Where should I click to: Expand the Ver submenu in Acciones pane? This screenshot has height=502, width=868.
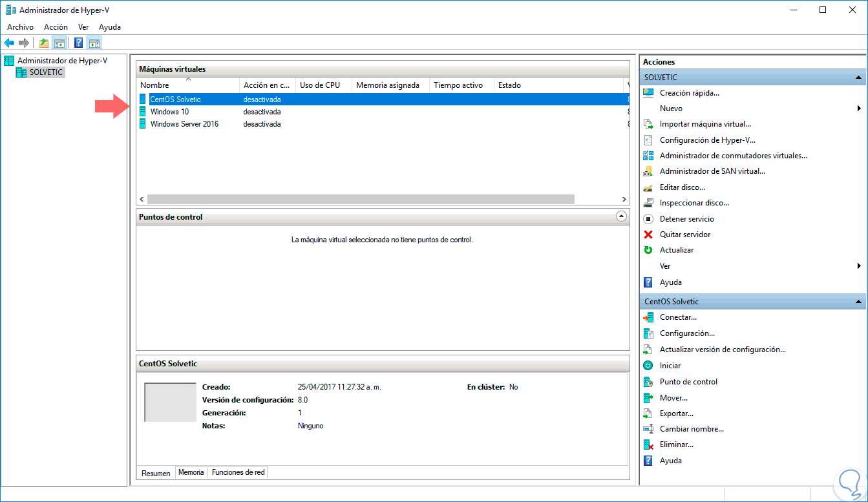(x=859, y=266)
